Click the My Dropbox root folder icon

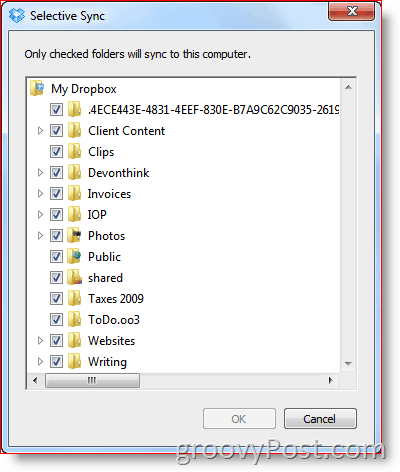(37, 88)
